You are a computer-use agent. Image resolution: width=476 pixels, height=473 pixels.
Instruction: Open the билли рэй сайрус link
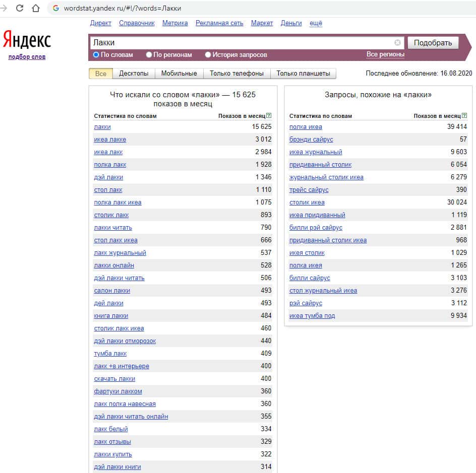click(316, 227)
